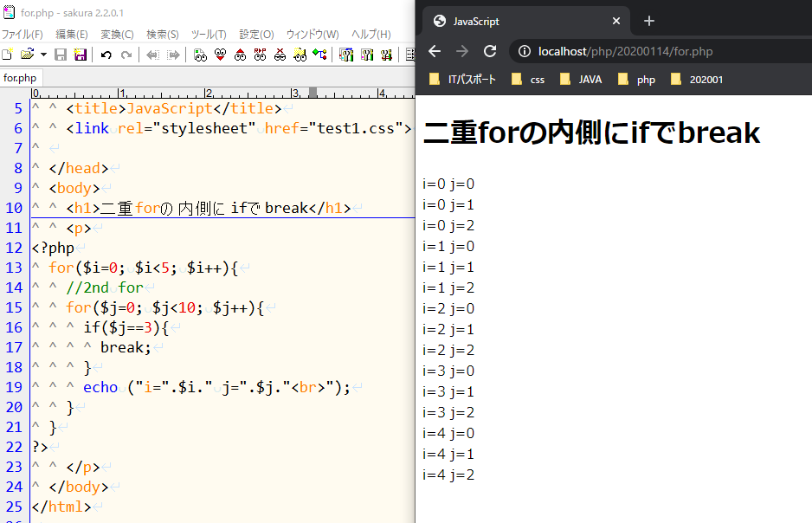Open the 202001 bookmark folder
Image resolution: width=812 pixels, height=523 pixels.
pyautogui.click(x=697, y=79)
